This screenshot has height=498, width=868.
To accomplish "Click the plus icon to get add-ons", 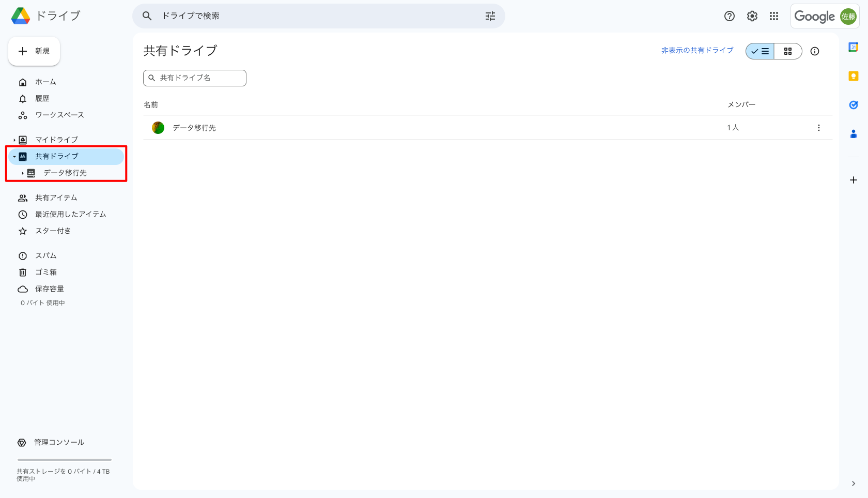I will 854,180.
